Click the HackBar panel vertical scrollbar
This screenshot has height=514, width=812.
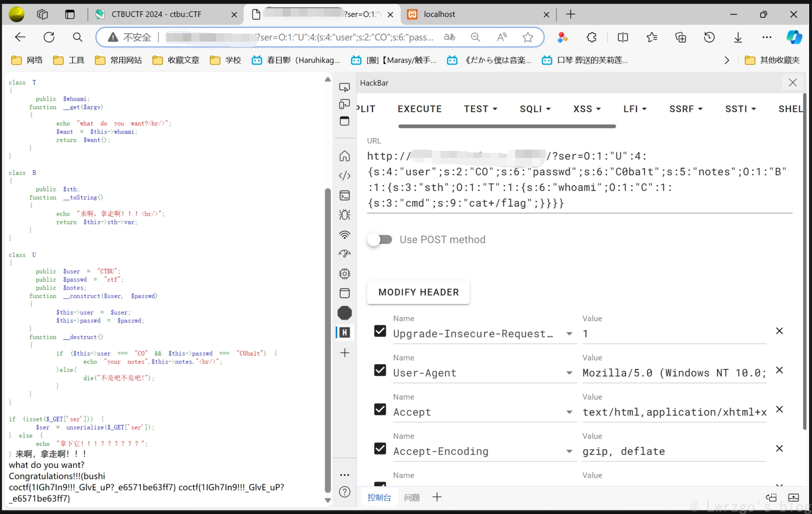(x=805, y=262)
